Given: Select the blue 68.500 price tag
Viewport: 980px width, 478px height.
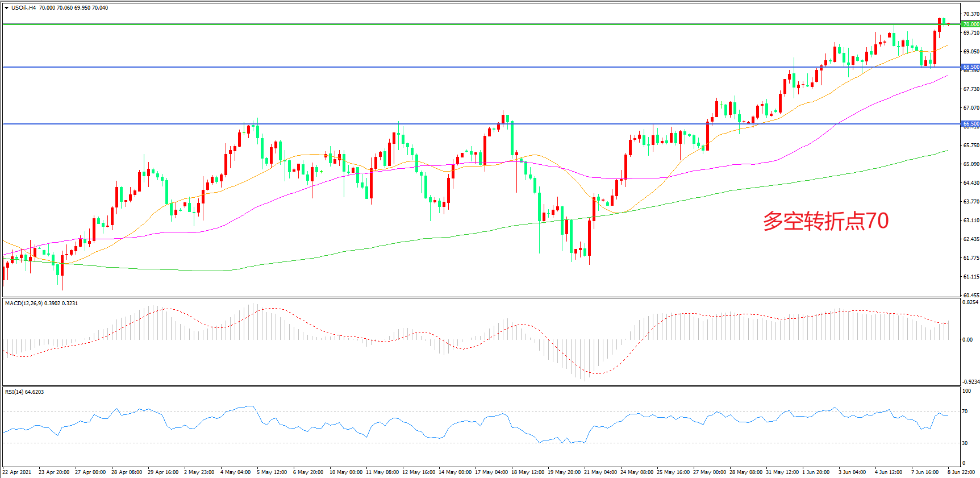Looking at the screenshot, I should pos(970,67).
